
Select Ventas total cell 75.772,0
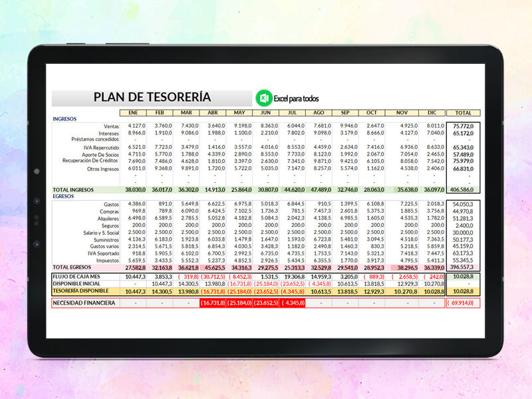tap(463, 126)
